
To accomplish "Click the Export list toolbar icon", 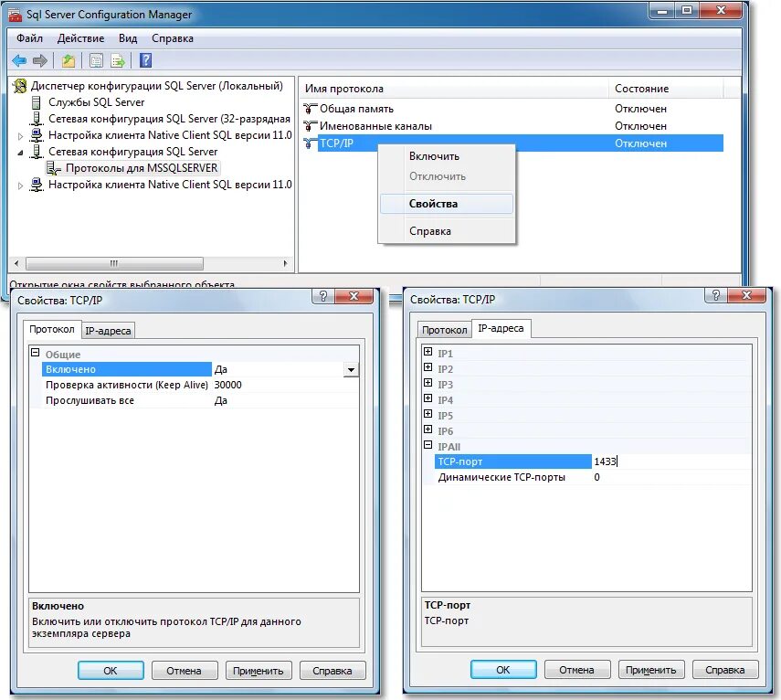I will coord(118,61).
